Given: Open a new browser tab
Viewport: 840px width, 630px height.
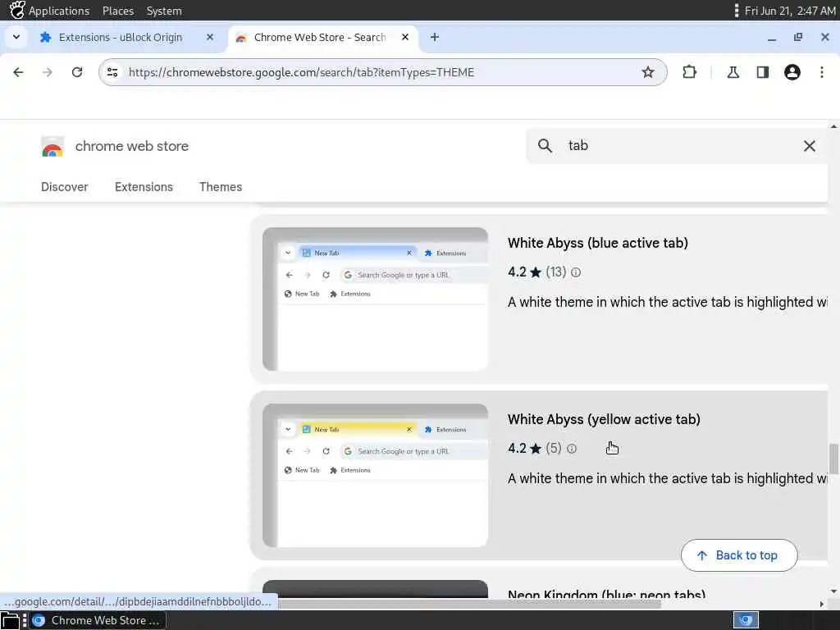Looking at the screenshot, I should tap(435, 37).
